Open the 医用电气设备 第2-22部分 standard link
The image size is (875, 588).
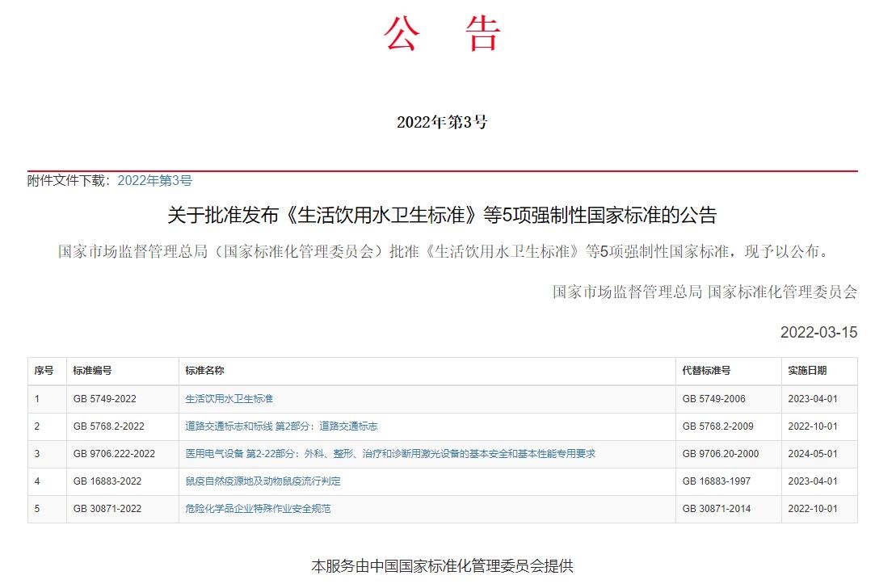[x=389, y=454]
